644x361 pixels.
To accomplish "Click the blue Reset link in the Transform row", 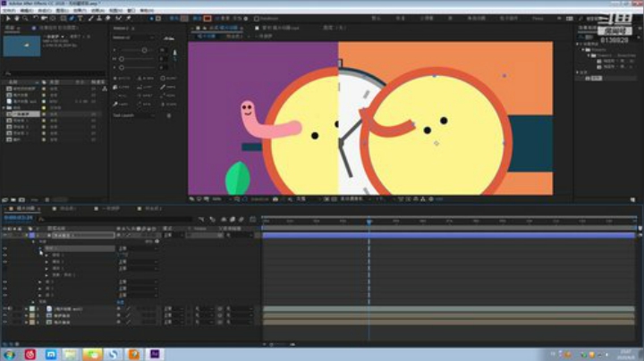I will pos(120,302).
